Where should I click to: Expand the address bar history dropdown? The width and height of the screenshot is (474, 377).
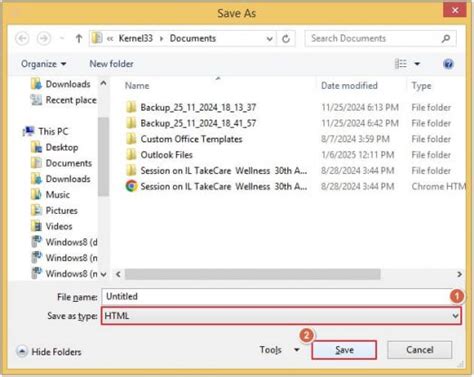[269, 39]
